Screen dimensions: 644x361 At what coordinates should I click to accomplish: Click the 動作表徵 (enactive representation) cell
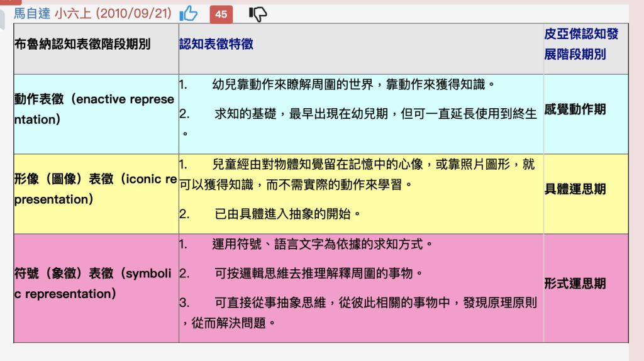pos(94,109)
